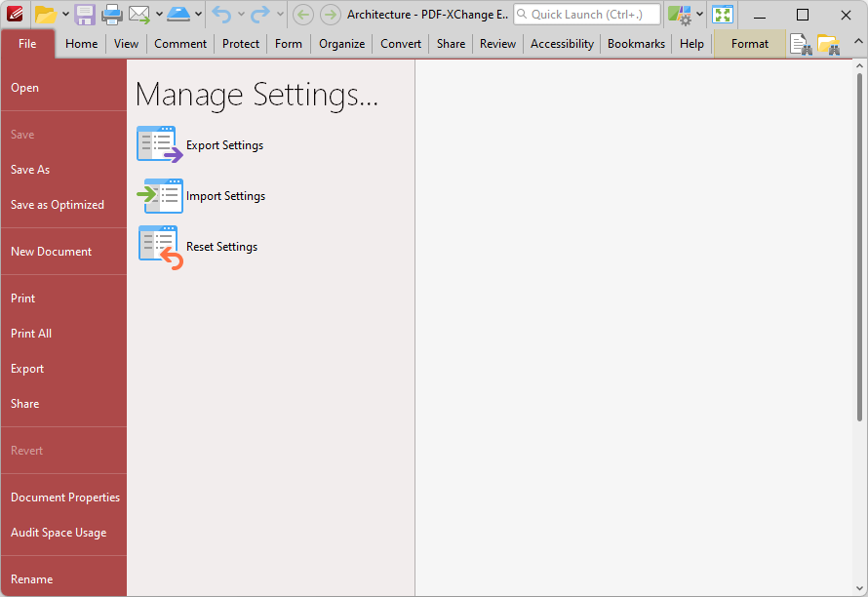Click the Search in folder binoculars icon

[x=829, y=44]
